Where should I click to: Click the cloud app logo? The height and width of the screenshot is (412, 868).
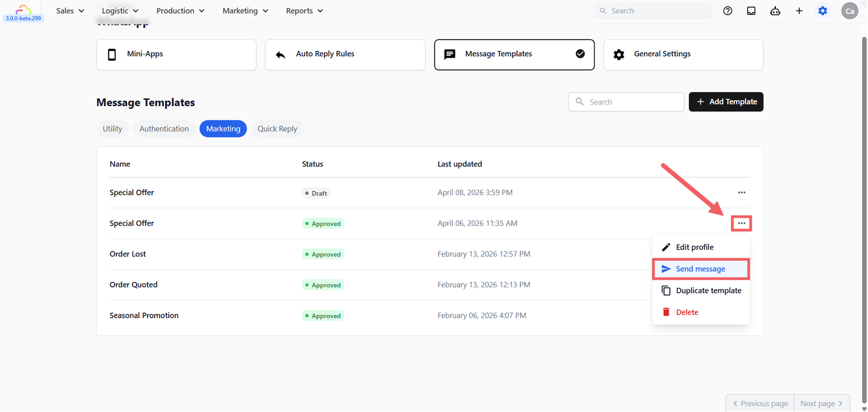coord(23,9)
